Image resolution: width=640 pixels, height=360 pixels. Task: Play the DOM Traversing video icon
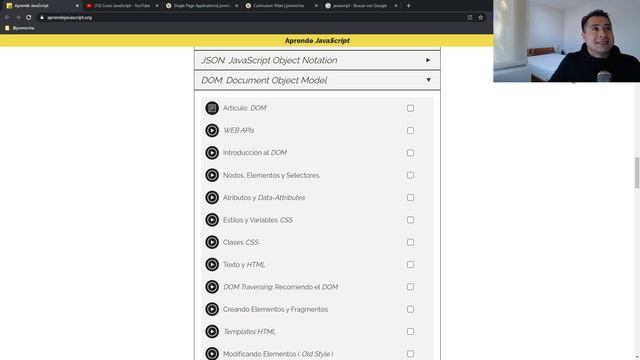tap(212, 287)
